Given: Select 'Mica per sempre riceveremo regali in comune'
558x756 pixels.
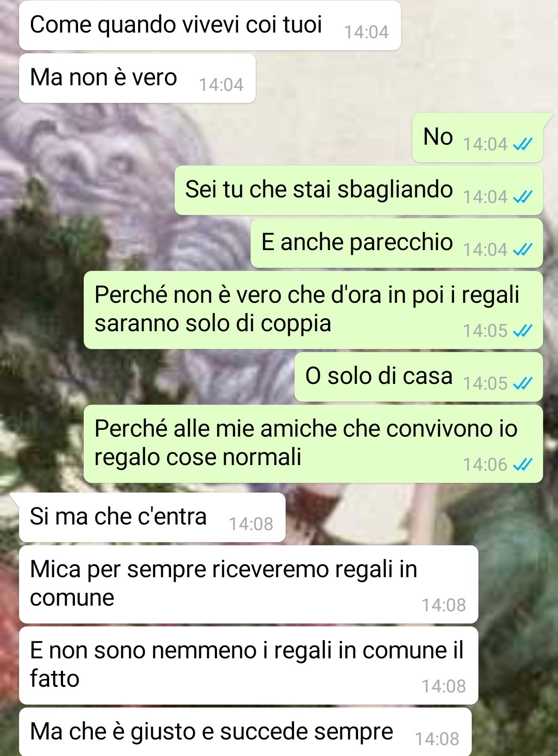Looking at the screenshot, I should pyautogui.click(x=249, y=584).
